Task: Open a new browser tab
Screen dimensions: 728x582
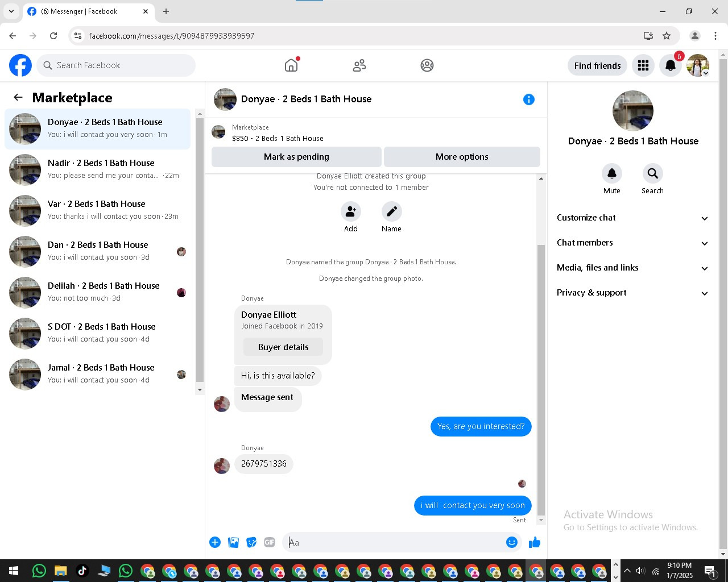Action: [166, 11]
